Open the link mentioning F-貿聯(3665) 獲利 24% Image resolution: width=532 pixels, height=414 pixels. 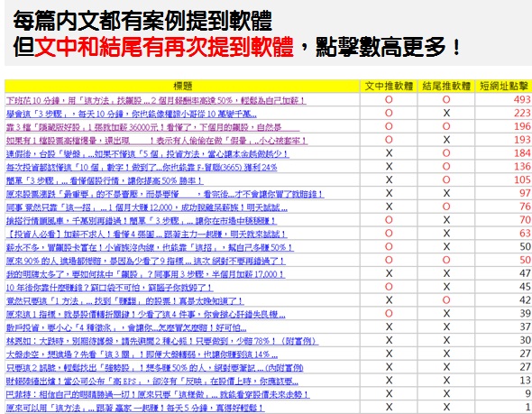pyautogui.click(x=142, y=167)
